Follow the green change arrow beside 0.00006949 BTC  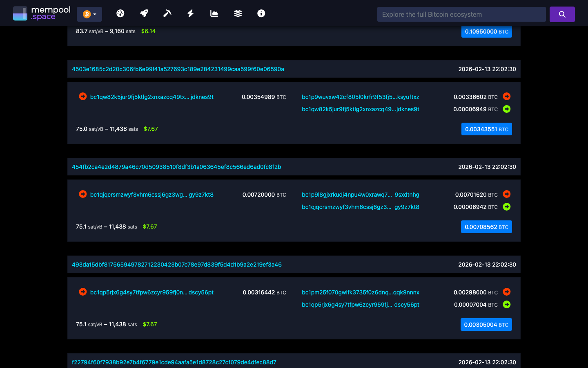pyautogui.click(x=507, y=109)
